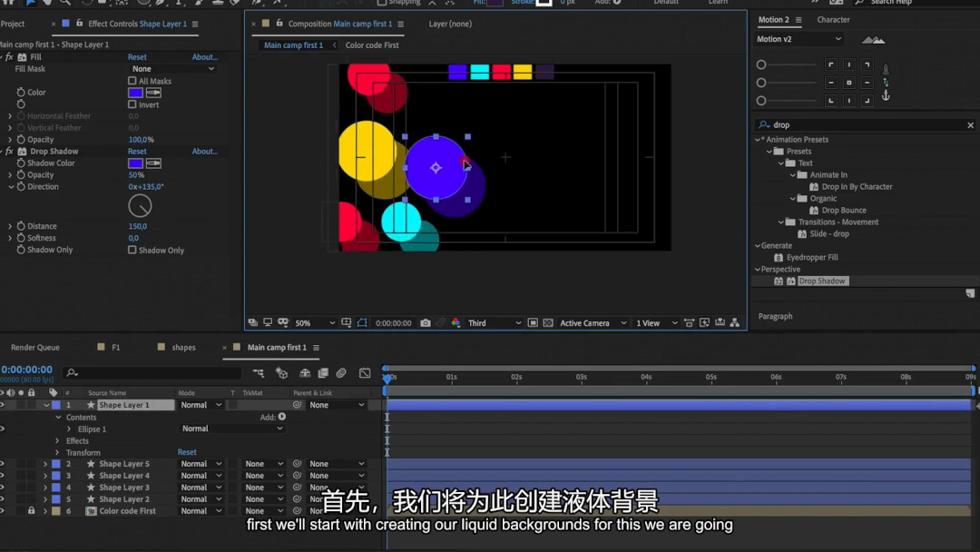The width and height of the screenshot is (980, 552).
Task: Open the Motion v2 dropdown
Action: (x=799, y=39)
